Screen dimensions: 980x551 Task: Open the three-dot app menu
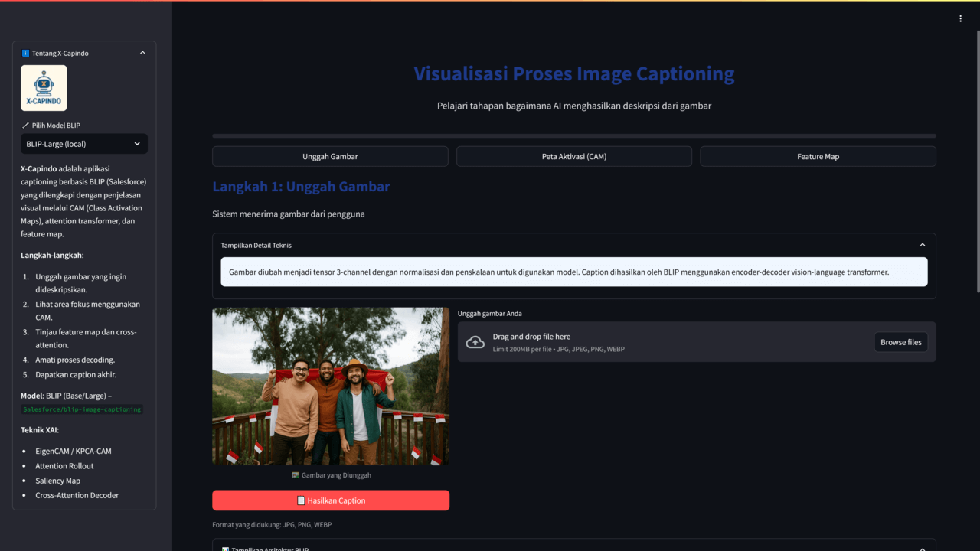tap(960, 19)
